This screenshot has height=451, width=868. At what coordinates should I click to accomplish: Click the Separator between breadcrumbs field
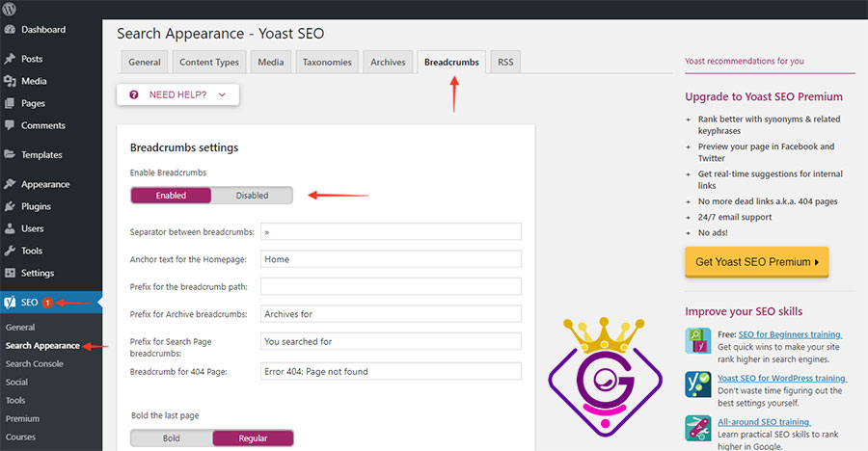click(391, 232)
